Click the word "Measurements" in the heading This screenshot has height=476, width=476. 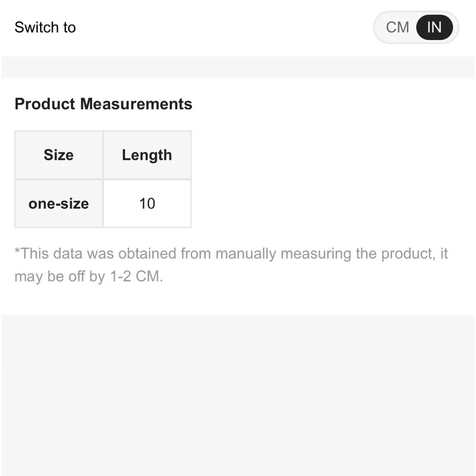[136, 104]
